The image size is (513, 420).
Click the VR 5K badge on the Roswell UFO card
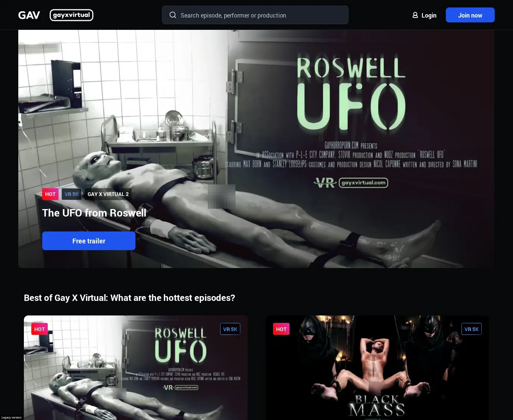pos(230,329)
